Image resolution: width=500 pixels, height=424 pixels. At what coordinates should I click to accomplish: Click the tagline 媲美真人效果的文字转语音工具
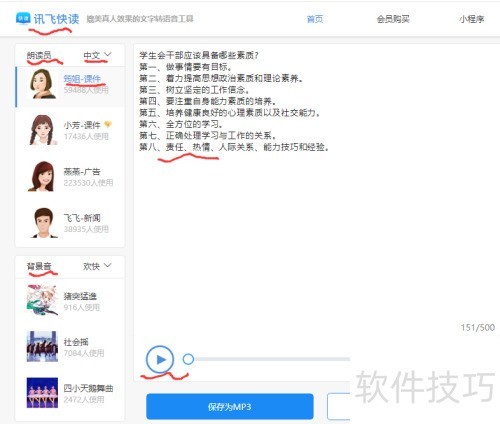140,19
